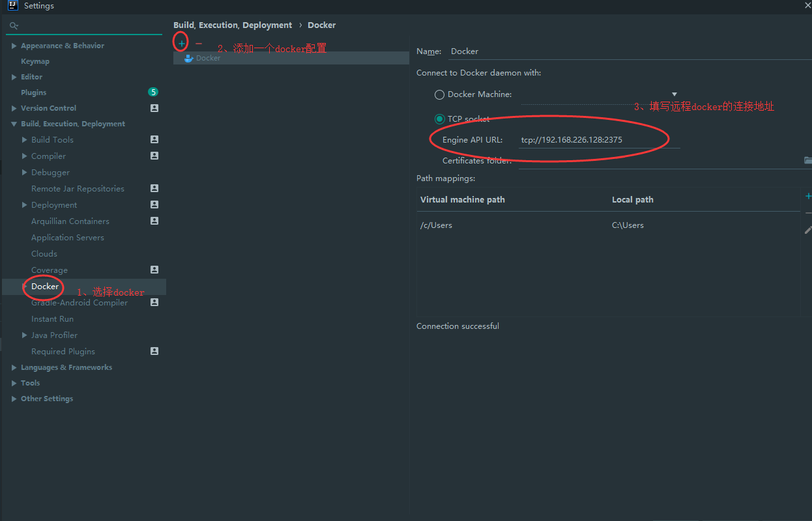The height and width of the screenshot is (521, 812).
Task: Open the Keymap settings page
Action: coord(35,61)
